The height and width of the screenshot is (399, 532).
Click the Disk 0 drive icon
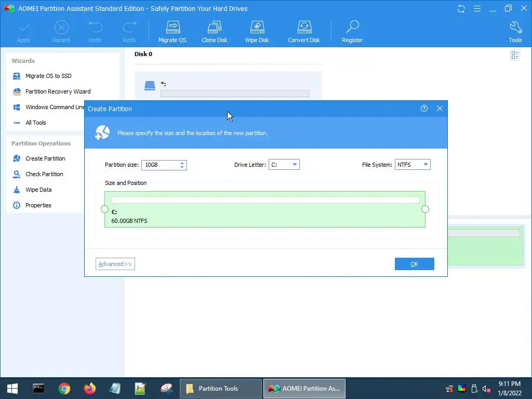point(150,86)
